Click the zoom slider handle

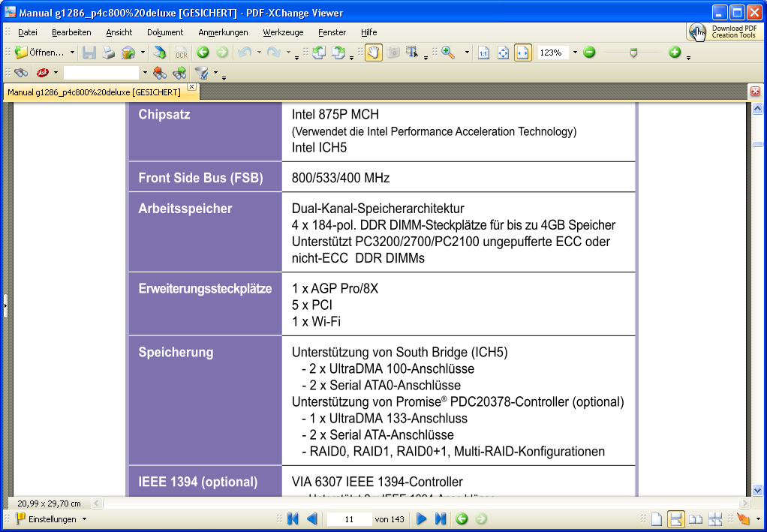coord(633,53)
